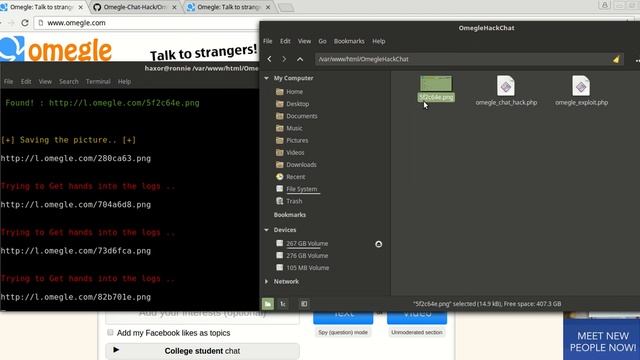Switch to the Omegle-Chat-Hack GitHub tab
Screen dimensions: 640x360
pos(135,7)
